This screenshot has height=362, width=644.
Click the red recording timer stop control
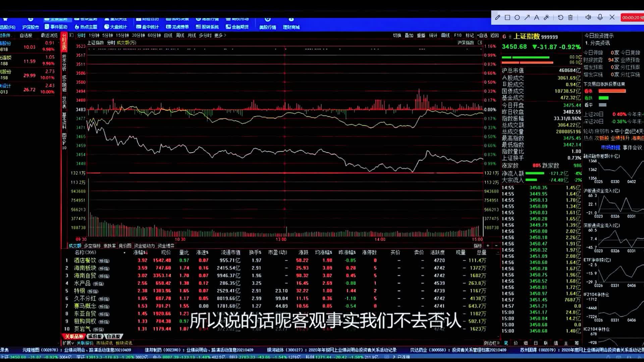632,17
